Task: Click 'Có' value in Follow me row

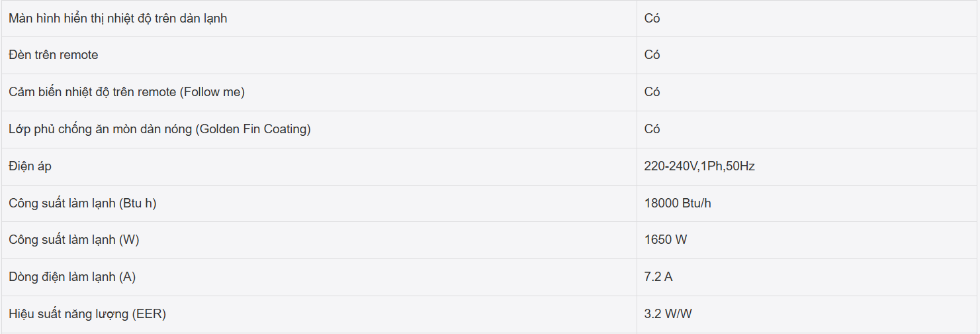Action: click(x=652, y=92)
